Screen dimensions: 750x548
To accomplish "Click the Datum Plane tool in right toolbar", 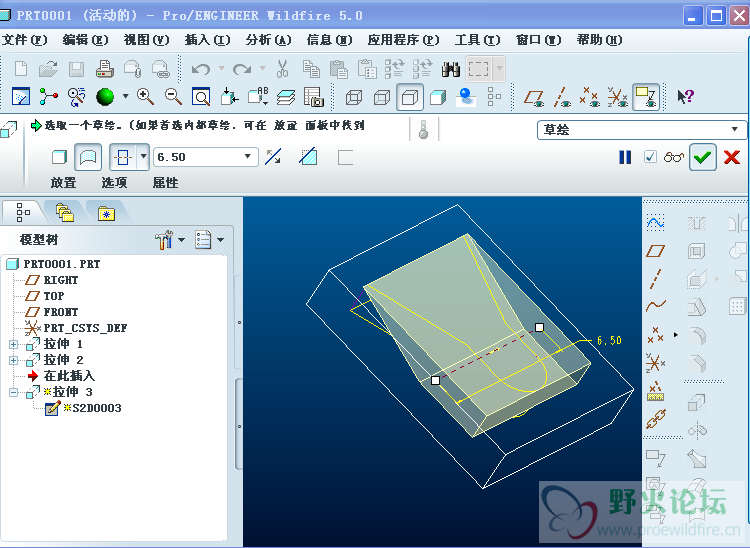I will [655, 251].
